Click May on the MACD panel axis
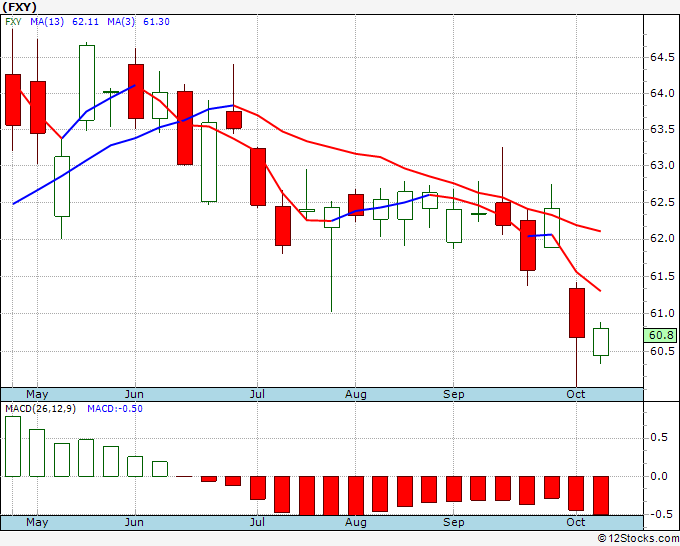 coord(37,523)
